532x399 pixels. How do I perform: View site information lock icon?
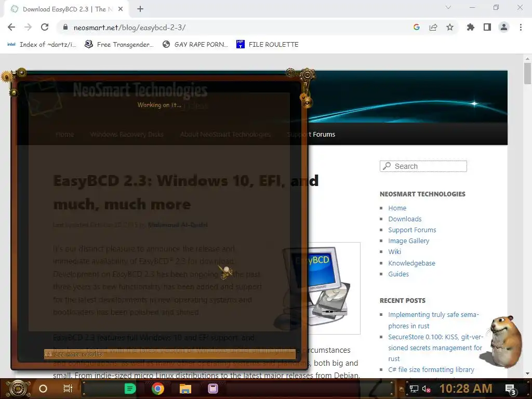[x=66, y=27]
